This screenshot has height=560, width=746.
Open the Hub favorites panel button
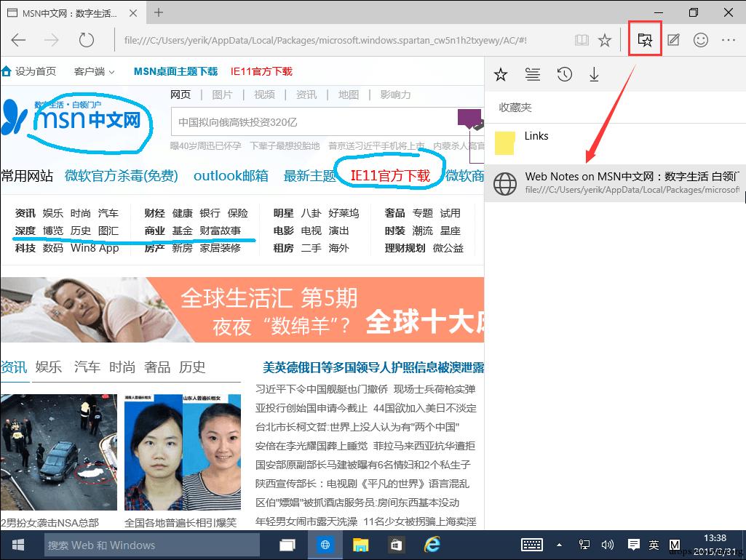645,39
